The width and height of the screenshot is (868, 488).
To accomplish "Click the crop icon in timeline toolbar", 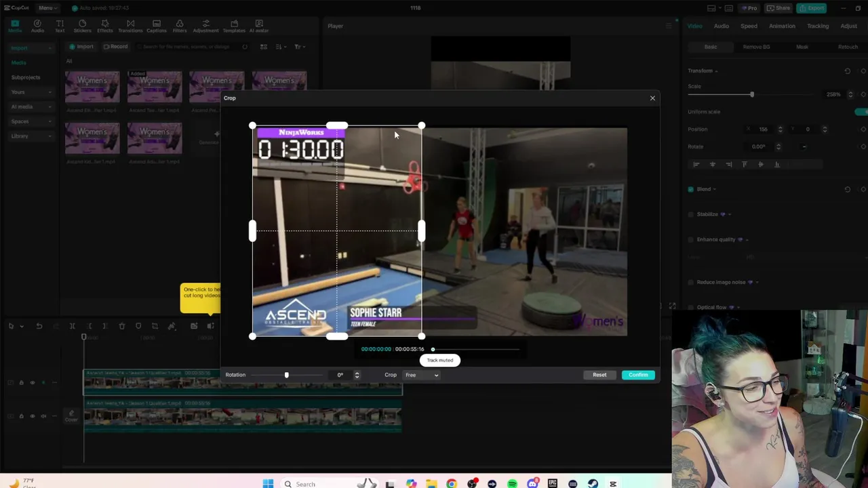I will click(155, 326).
